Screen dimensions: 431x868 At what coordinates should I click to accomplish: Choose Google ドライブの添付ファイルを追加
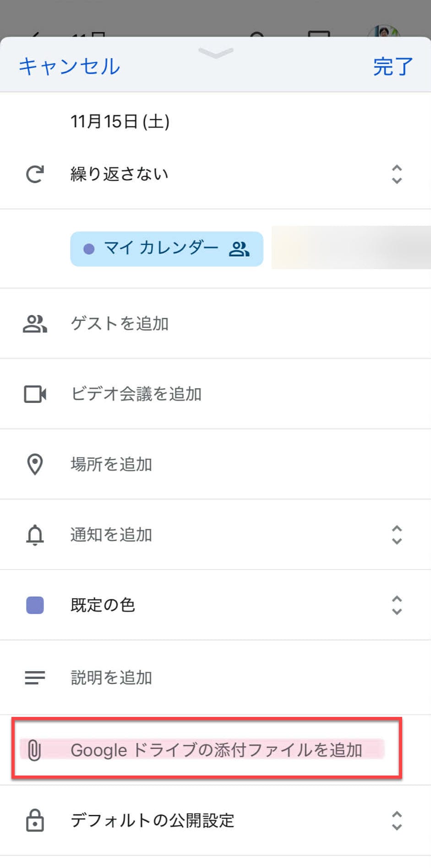tap(216, 750)
